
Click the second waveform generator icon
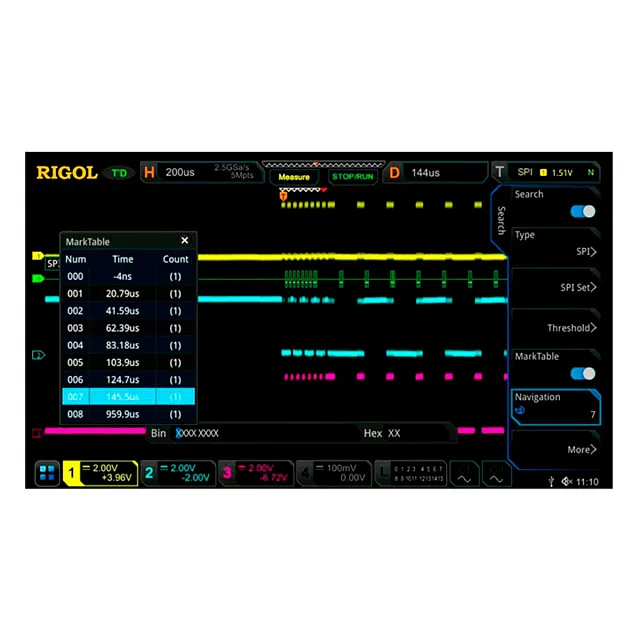496,474
